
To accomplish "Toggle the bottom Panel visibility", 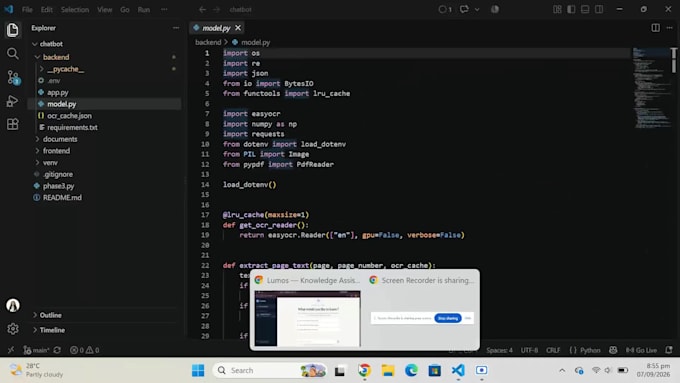I will pyautogui.click(x=585, y=9).
